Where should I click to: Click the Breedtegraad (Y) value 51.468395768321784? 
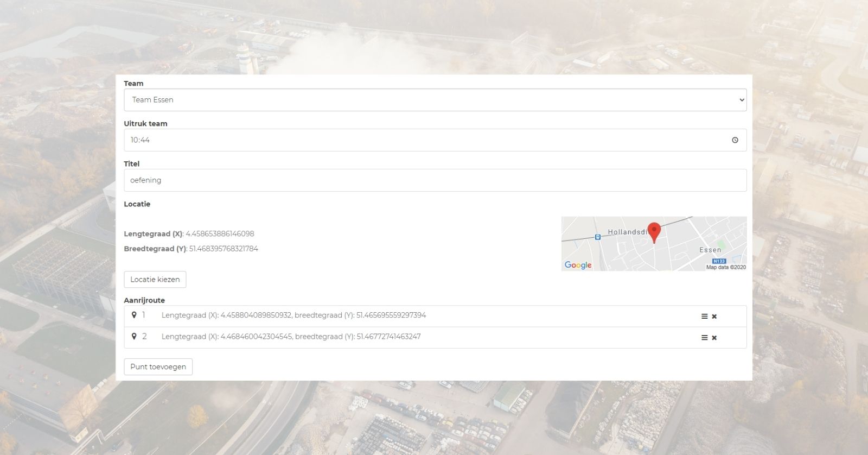[224, 249]
